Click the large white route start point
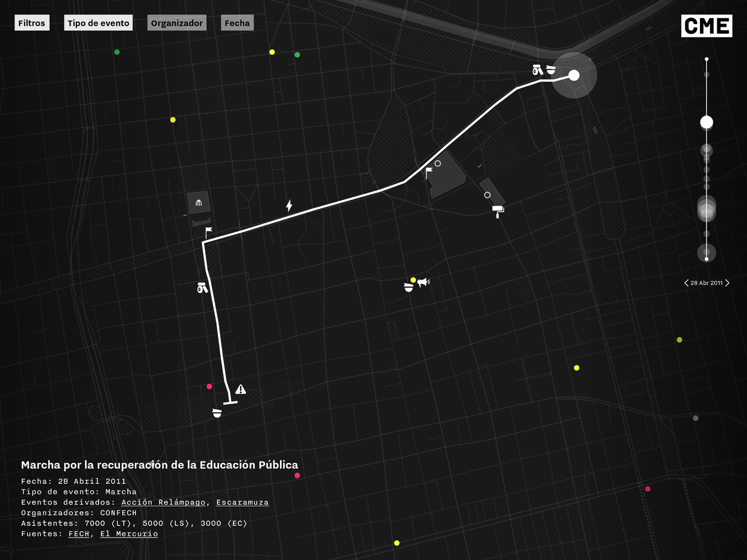This screenshot has height=560, width=747. 574,75
